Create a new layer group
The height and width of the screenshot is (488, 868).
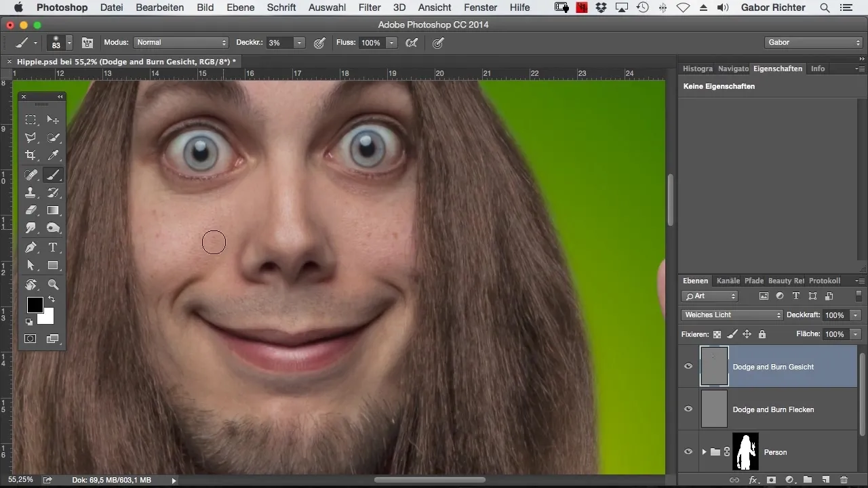[807, 480]
